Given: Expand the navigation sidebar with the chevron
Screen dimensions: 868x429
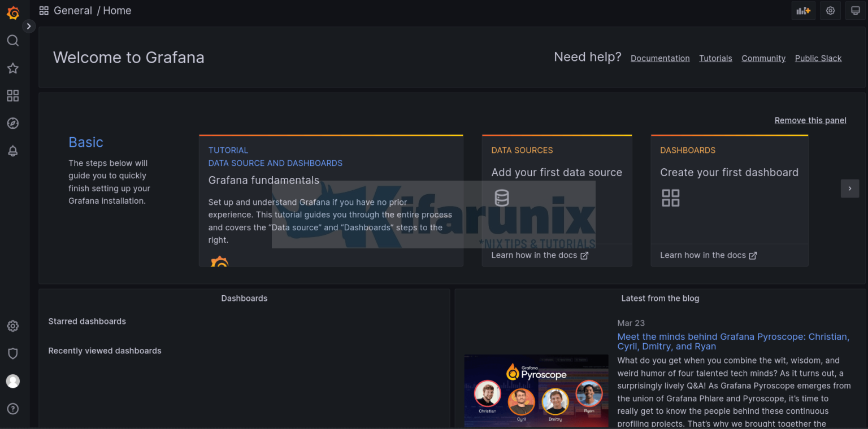Looking at the screenshot, I should click(x=28, y=25).
